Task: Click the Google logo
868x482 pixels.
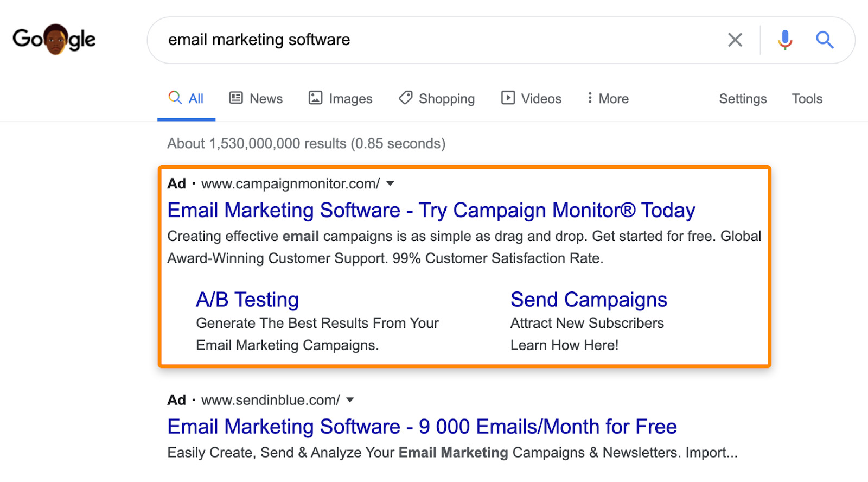Action: tap(54, 38)
